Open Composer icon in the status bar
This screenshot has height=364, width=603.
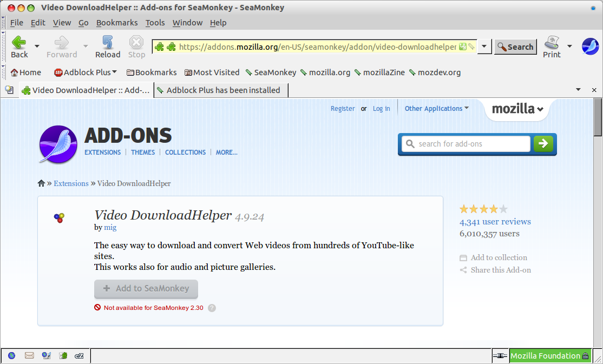click(x=47, y=355)
